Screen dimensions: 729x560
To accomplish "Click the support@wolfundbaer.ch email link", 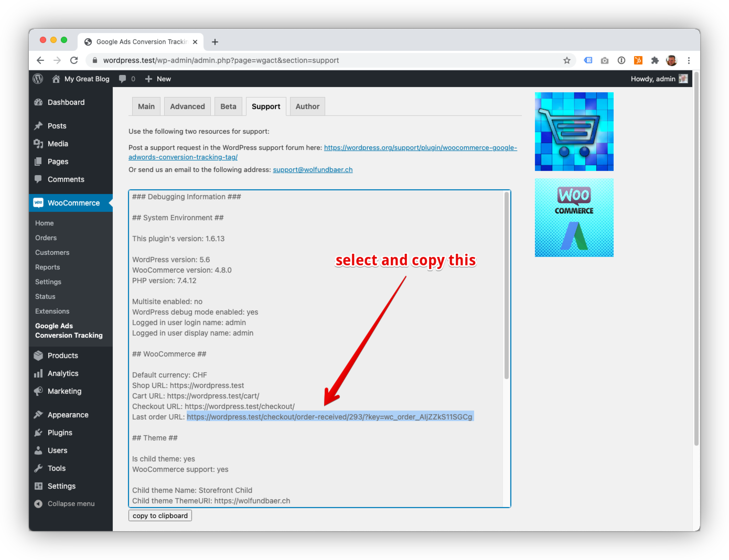I will coord(313,169).
